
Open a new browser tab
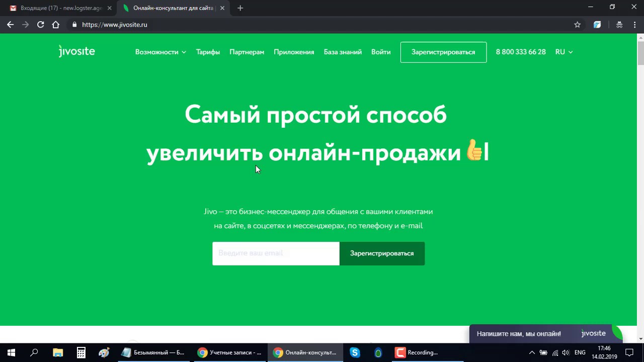[240, 8]
